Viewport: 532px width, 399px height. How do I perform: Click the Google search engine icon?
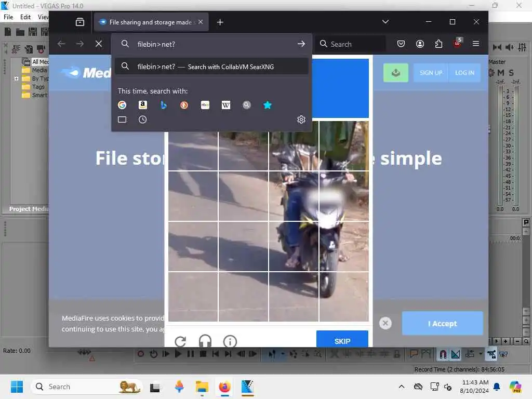[122, 105]
